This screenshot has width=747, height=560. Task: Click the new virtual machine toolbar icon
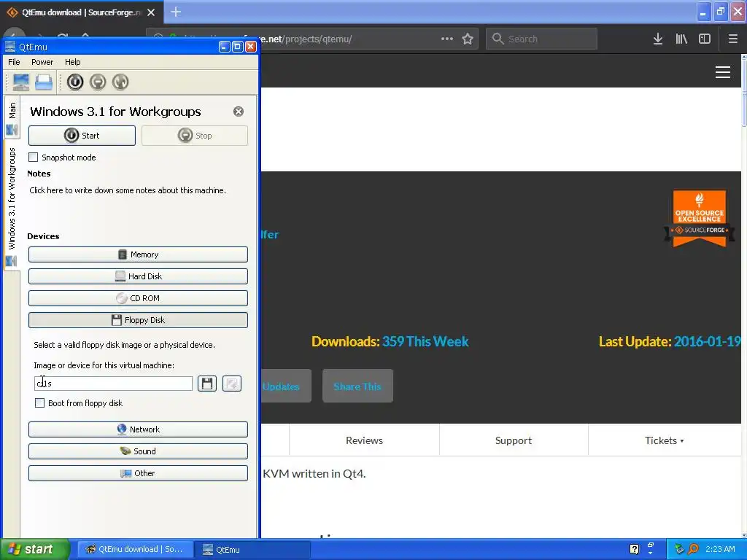click(x=21, y=82)
